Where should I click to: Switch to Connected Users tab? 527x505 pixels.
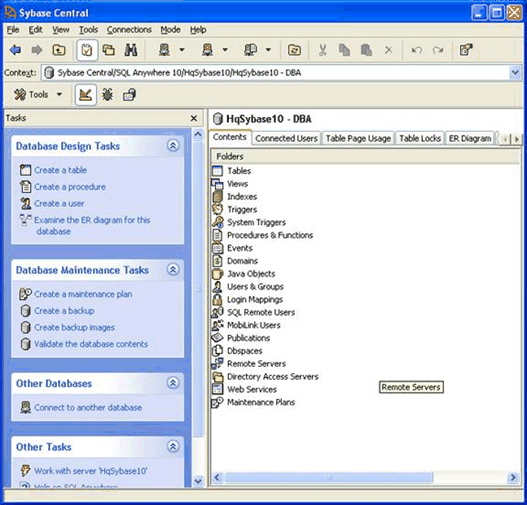pyautogui.click(x=286, y=138)
